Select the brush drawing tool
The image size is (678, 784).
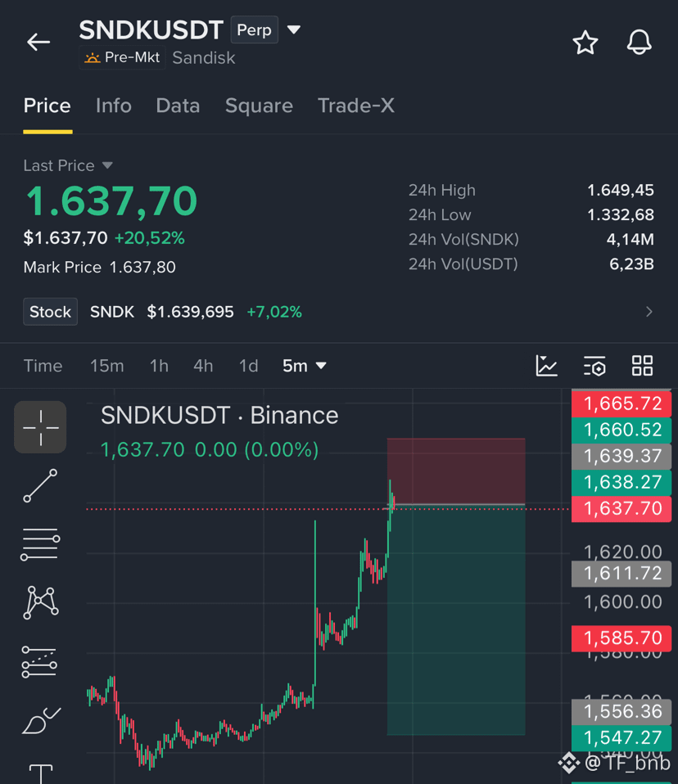point(41,720)
